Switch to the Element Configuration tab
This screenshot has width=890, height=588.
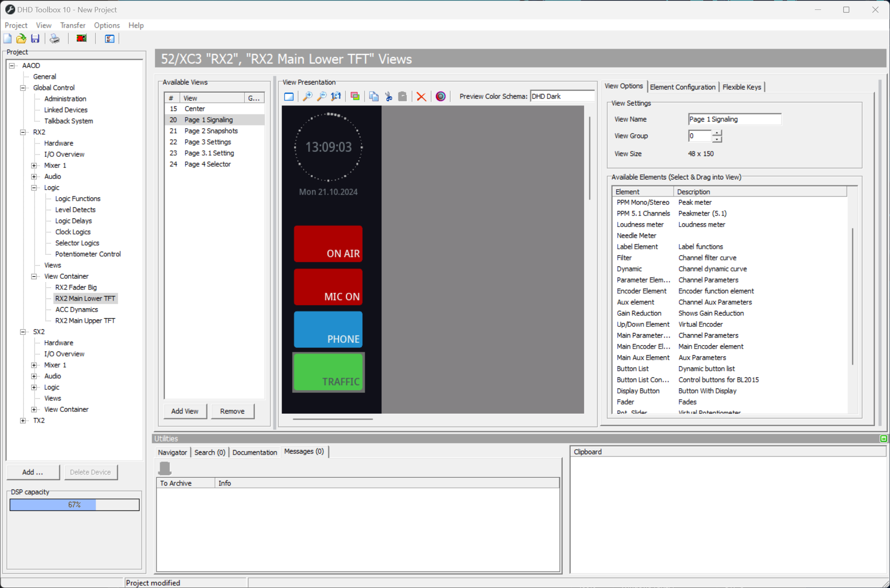683,87
